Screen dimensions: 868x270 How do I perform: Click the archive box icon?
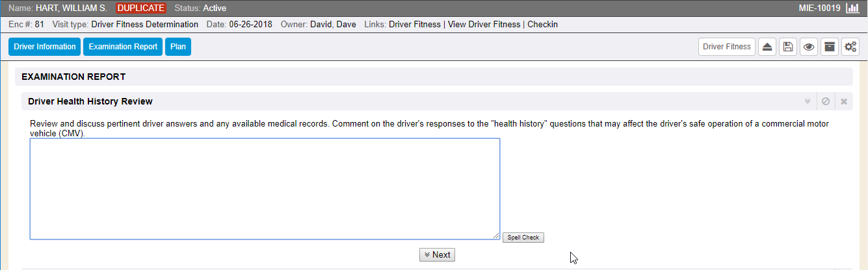[829, 47]
